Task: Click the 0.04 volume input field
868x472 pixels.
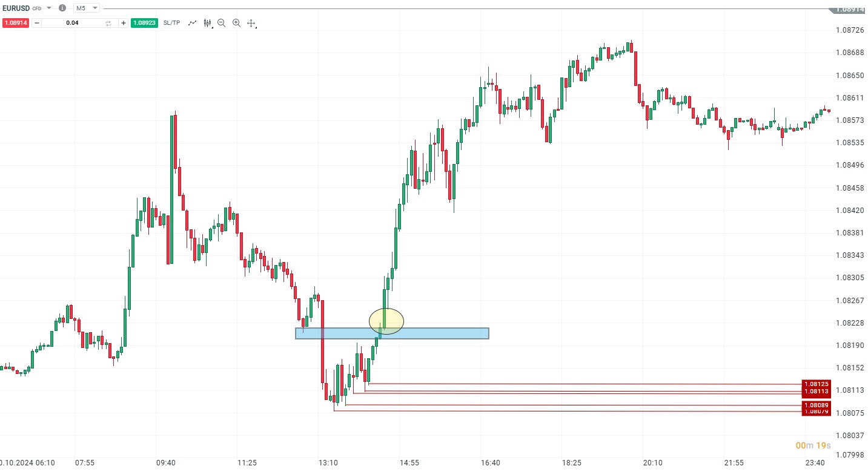Action: (72, 23)
